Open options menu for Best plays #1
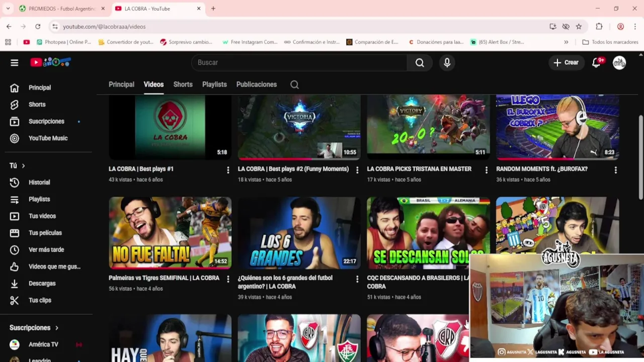Screen dimensions: 644x362 click(x=228, y=170)
